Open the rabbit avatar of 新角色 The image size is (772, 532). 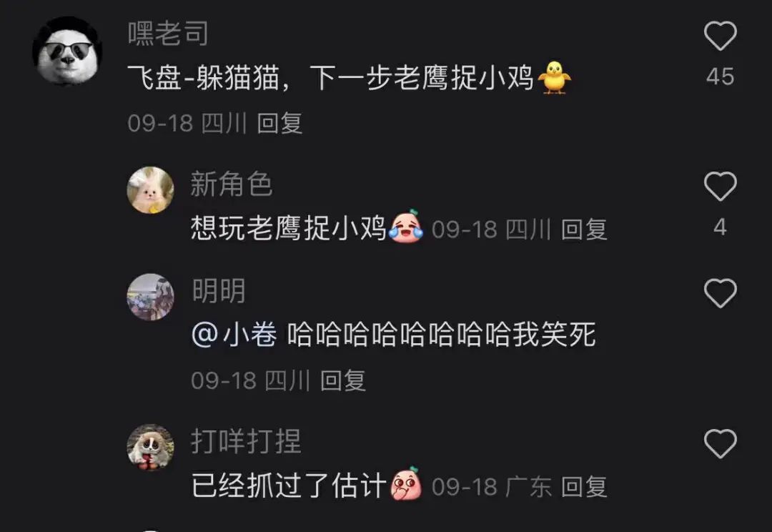coord(151,189)
